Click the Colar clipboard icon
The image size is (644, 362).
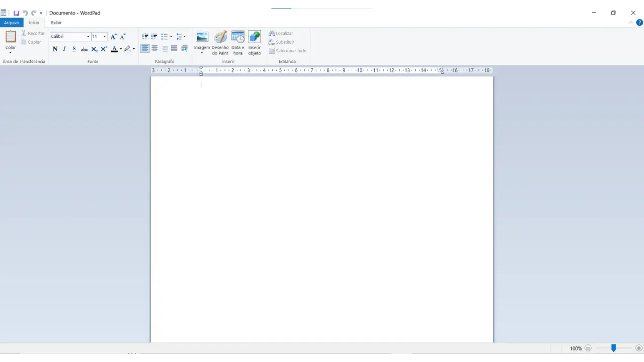[11, 37]
